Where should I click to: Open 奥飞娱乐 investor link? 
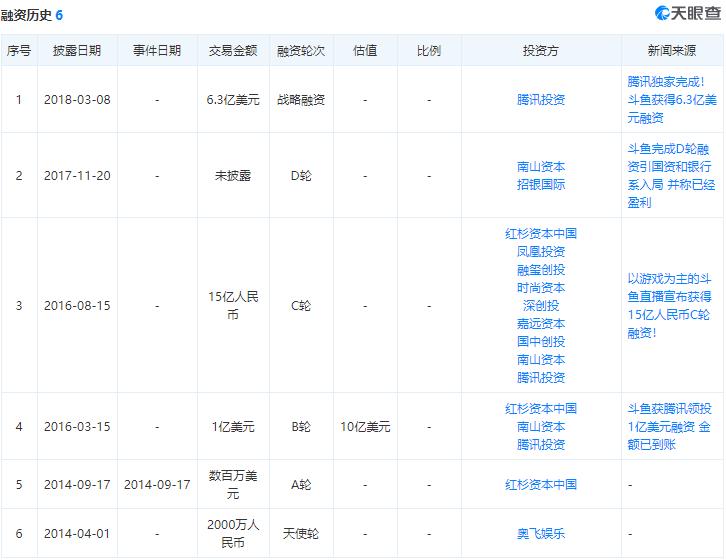[541, 534]
